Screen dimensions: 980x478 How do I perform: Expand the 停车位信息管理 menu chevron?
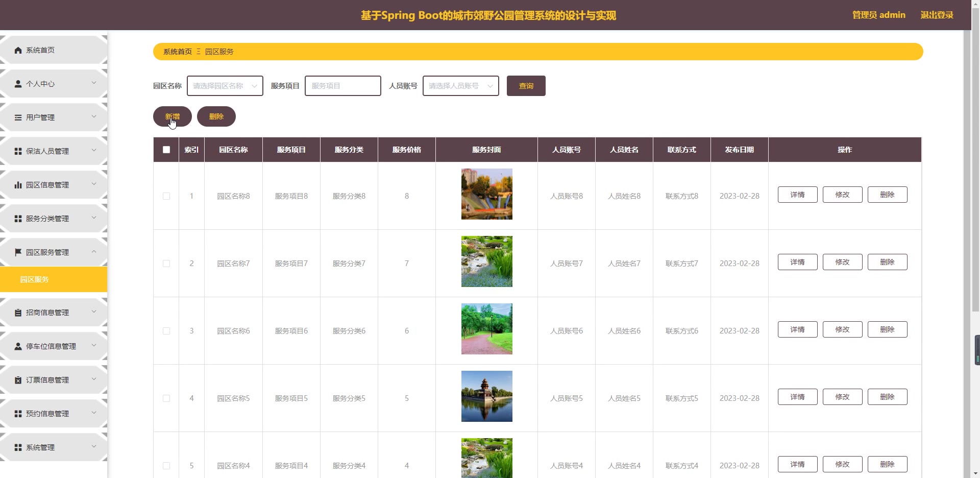click(94, 346)
